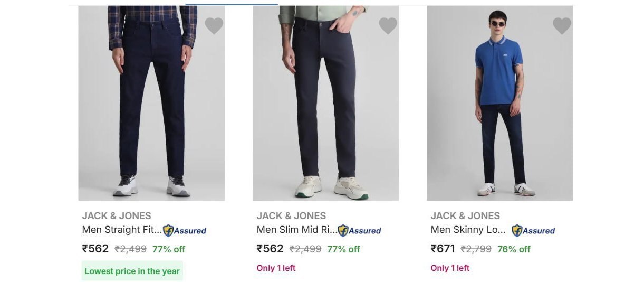Click Assured badge on Men Straight Fit product

[x=185, y=230]
